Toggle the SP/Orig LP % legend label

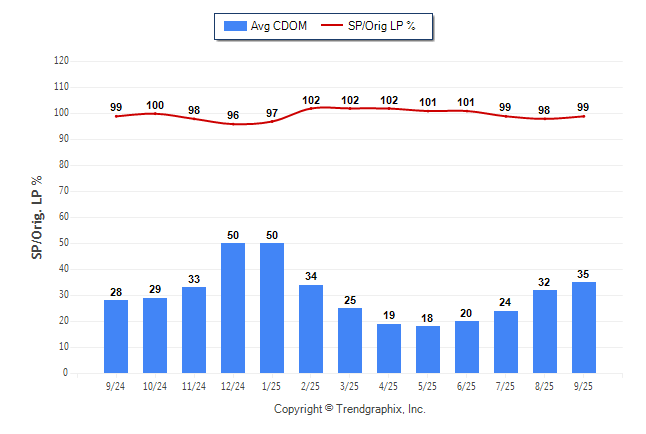[x=384, y=26]
